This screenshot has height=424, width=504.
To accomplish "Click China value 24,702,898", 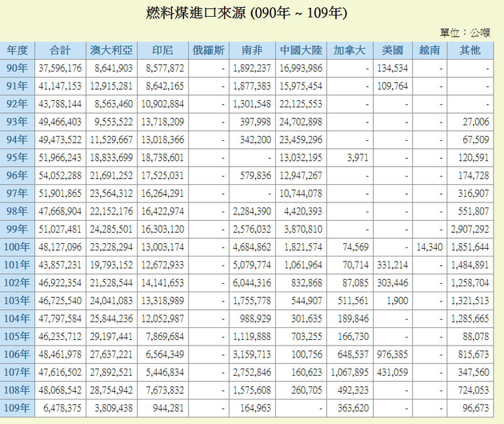I will [300, 122].
